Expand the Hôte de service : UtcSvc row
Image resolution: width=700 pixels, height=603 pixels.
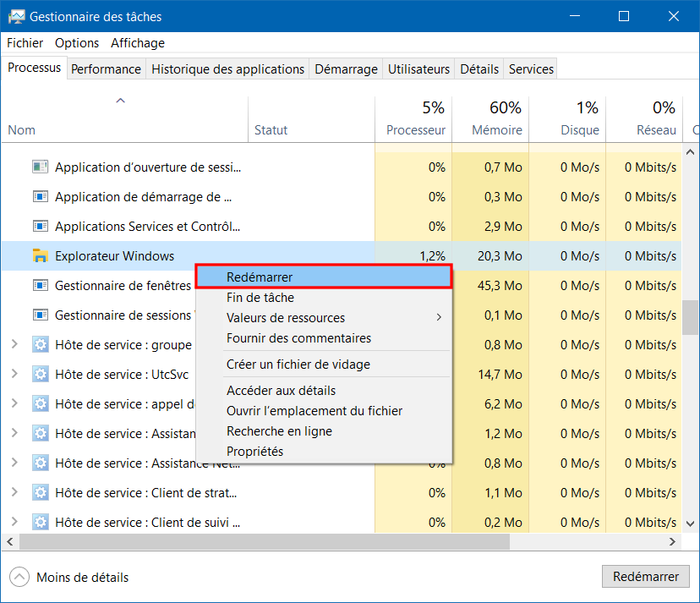click(14, 374)
